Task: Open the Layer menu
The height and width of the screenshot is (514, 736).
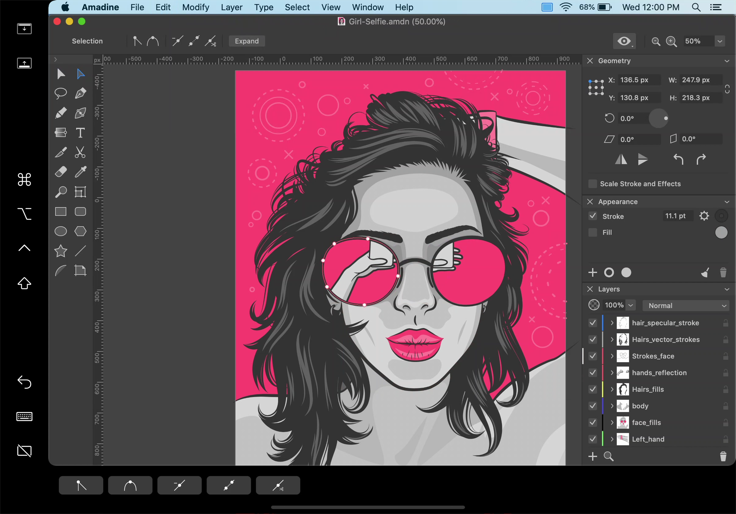Action: pos(231,7)
